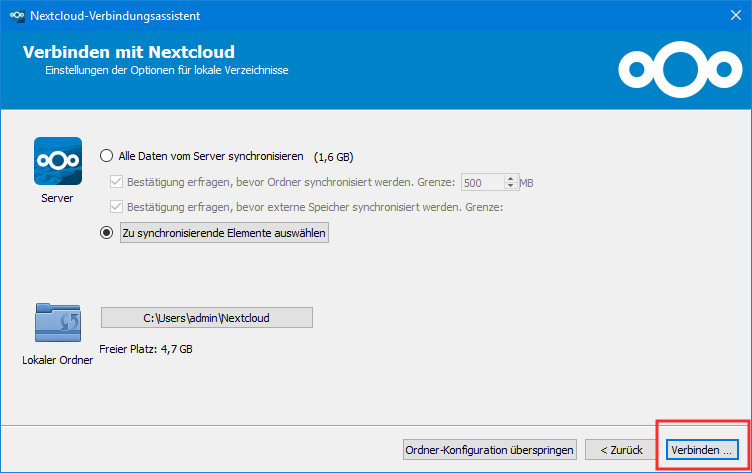Increase the MB limit with up arrow
Screen dimensions: 752x473
coord(511,179)
